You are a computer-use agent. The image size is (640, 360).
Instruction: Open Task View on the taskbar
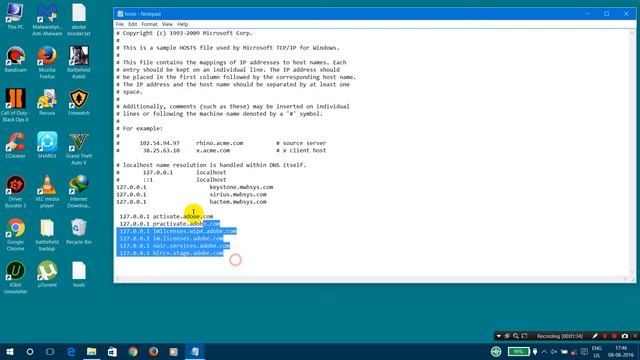(50, 351)
